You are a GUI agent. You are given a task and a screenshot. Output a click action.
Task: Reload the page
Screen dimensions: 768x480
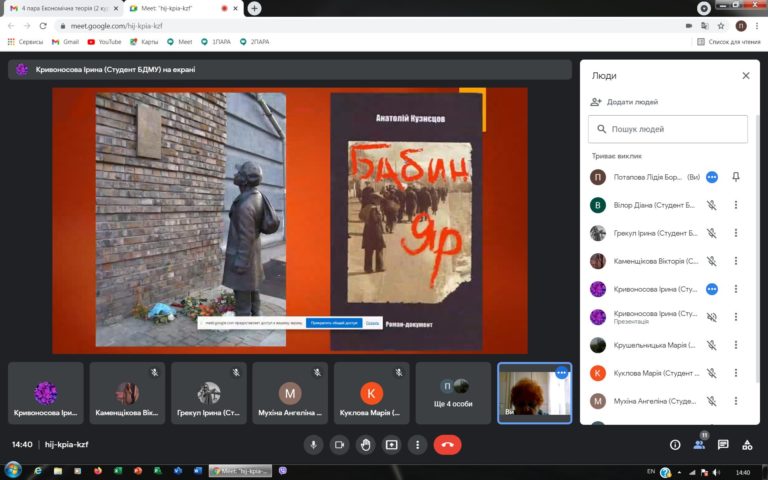[x=43, y=26]
